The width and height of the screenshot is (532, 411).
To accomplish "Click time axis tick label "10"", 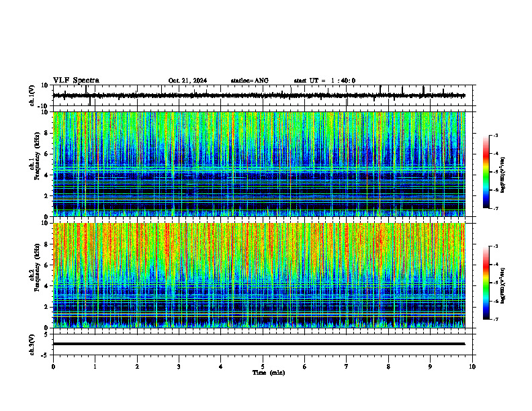I will (472, 367).
